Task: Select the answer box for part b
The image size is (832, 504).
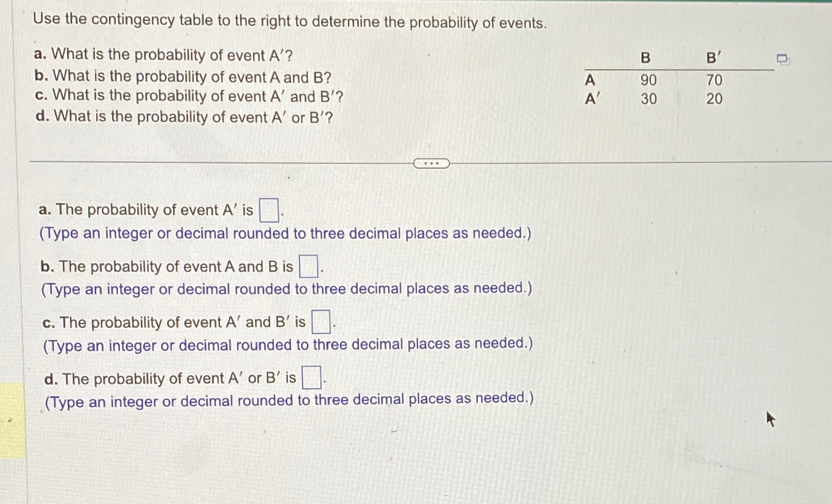Action: click(310, 265)
